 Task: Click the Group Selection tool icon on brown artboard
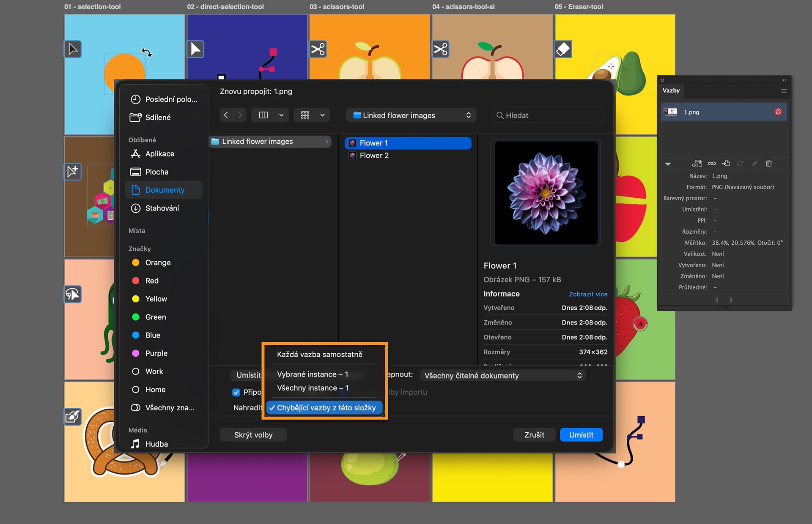point(73,172)
